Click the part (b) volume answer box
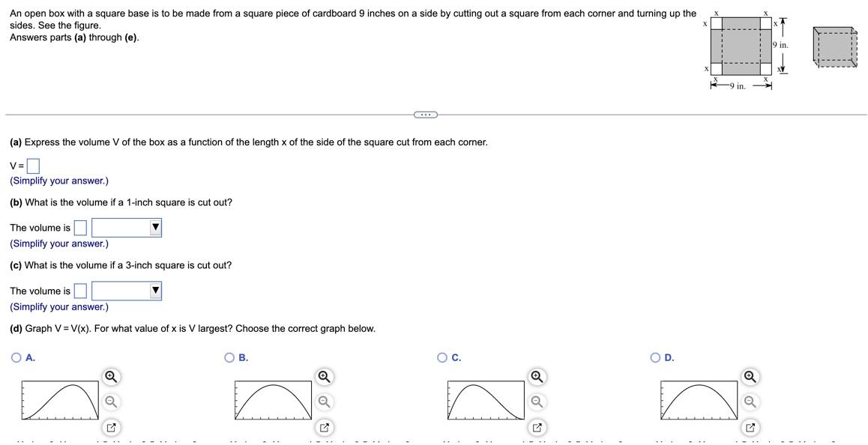This screenshot has height=445, width=868. pos(79,227)
